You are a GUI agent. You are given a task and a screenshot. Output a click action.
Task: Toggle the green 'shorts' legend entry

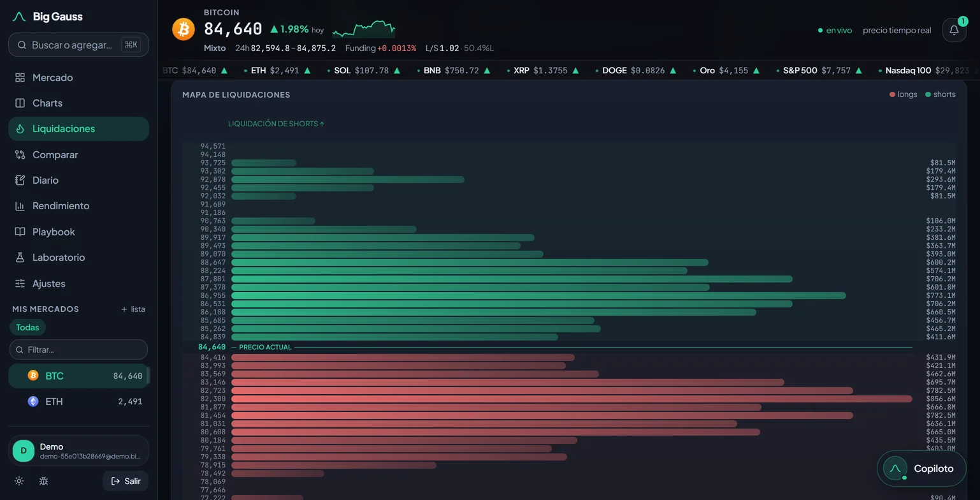[x=940, y=94]
